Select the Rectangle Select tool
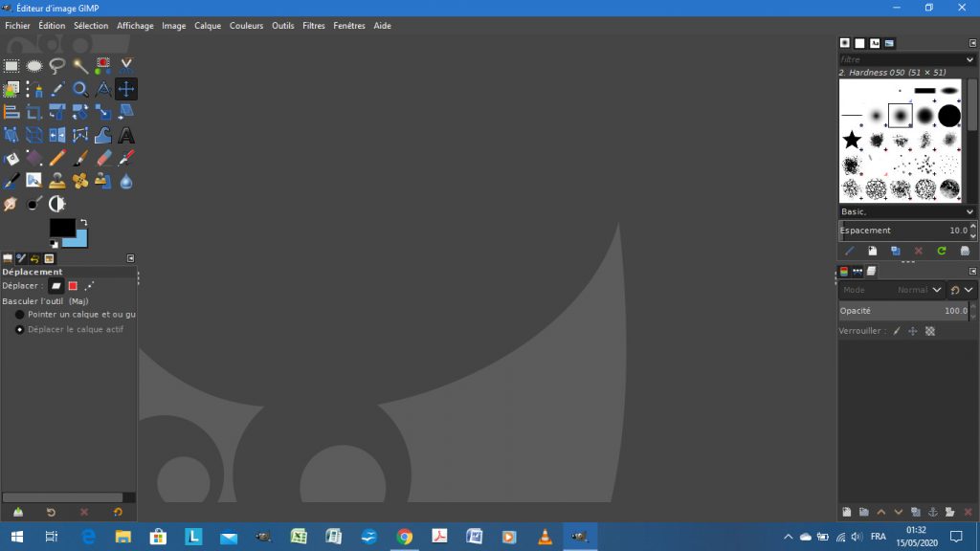980x551 pixels. [x=11, y=65]
